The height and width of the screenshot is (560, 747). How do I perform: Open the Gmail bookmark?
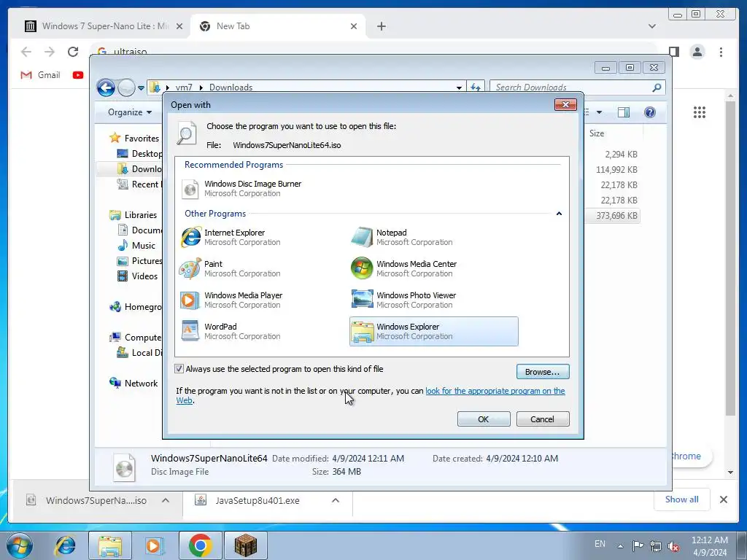41,75
